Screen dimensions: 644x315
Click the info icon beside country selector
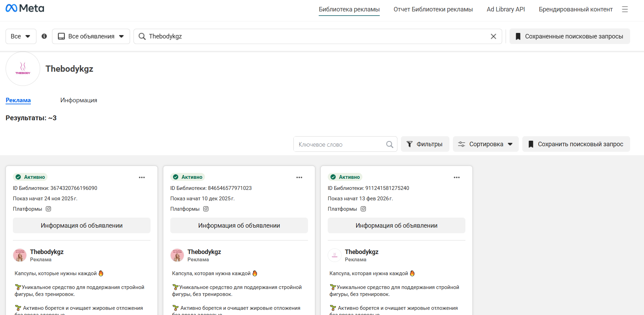tap(44, 36)
